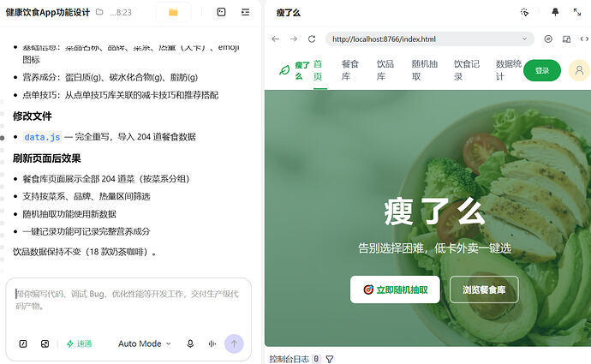Click the audio waveform icon
Image resolution: width=591 pixels, height=364 pixels.
coord(212,343)
